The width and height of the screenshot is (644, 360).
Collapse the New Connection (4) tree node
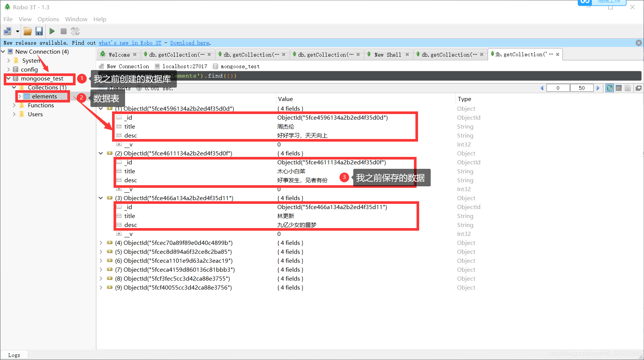pyautogui.click(x=3, y=51)
